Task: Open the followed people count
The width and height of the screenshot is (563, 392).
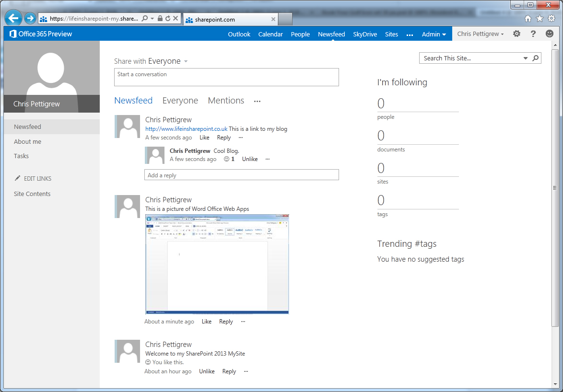Action: pyautogui.click(x=381, y=104)
